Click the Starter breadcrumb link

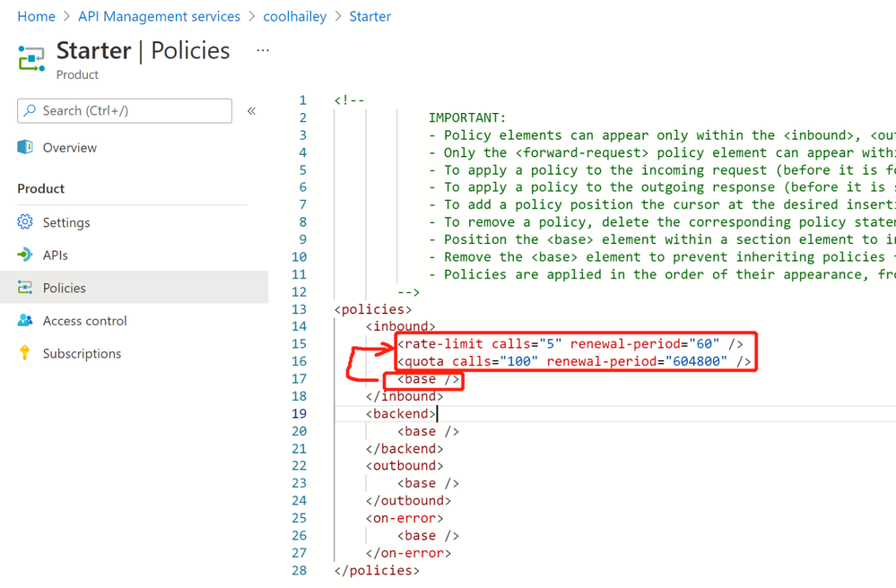point(370,16)
